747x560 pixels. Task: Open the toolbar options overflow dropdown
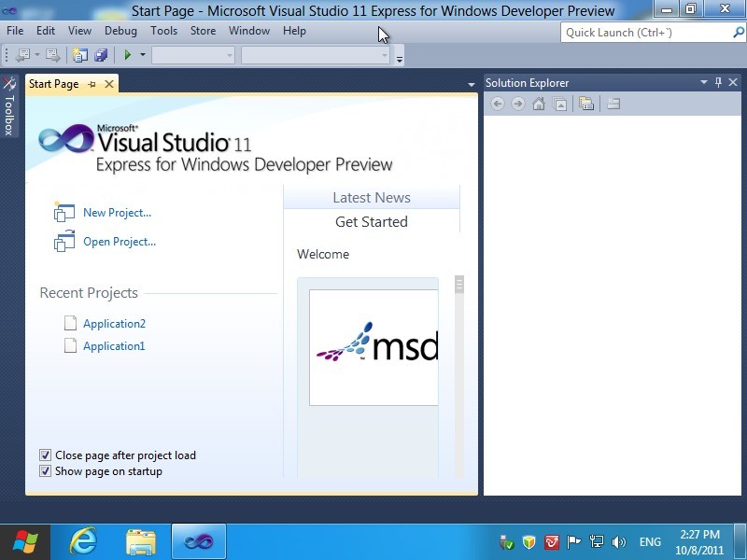click(400, 59)
